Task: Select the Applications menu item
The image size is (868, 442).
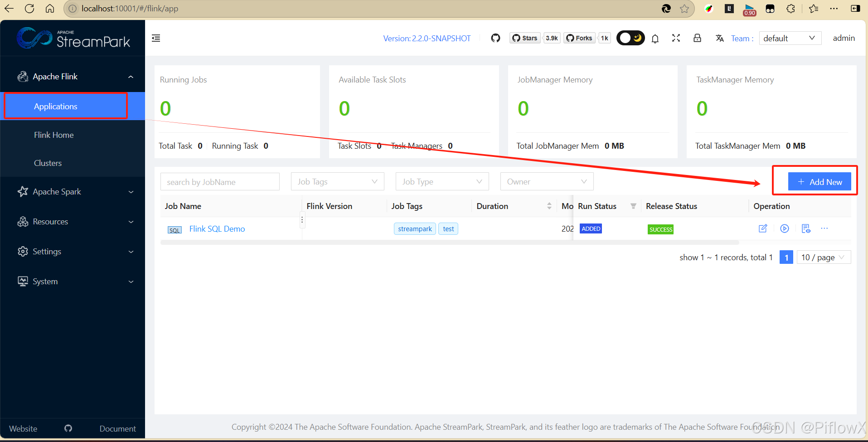Action: click(x=73, y=106)
